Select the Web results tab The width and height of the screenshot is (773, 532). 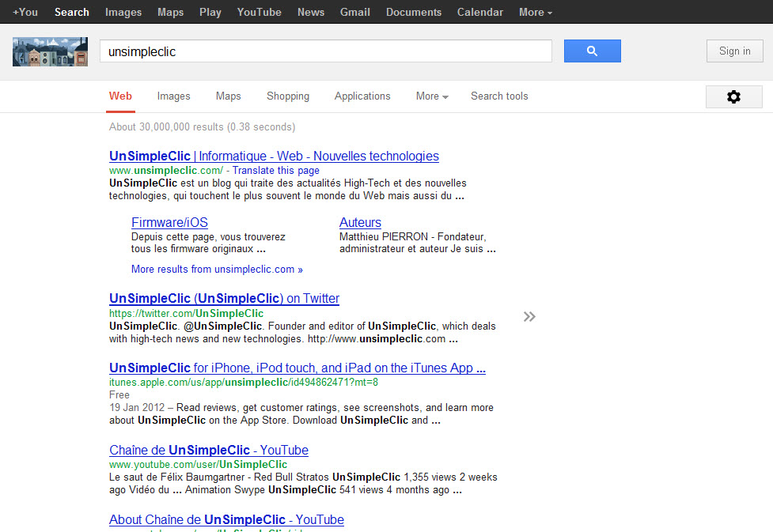[x=120, y=96]
